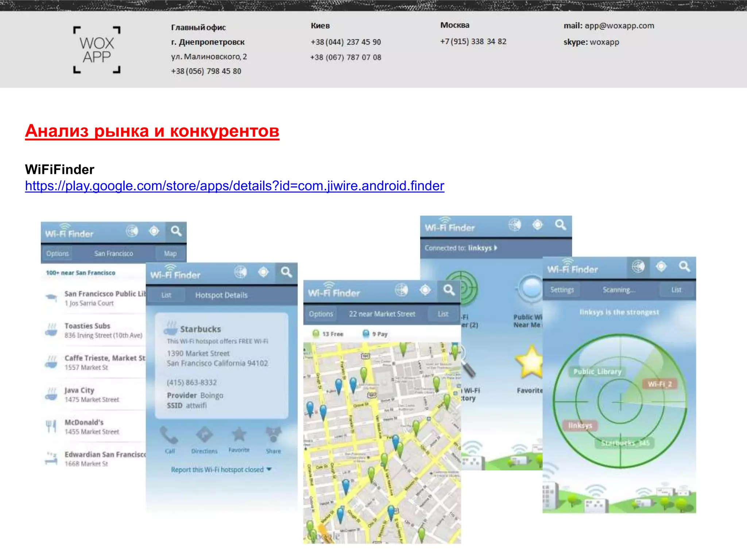This screenshot has width=747, height=560.
Task: Tap locate-me icon in Hotspot Details screen
Action: 263,272
